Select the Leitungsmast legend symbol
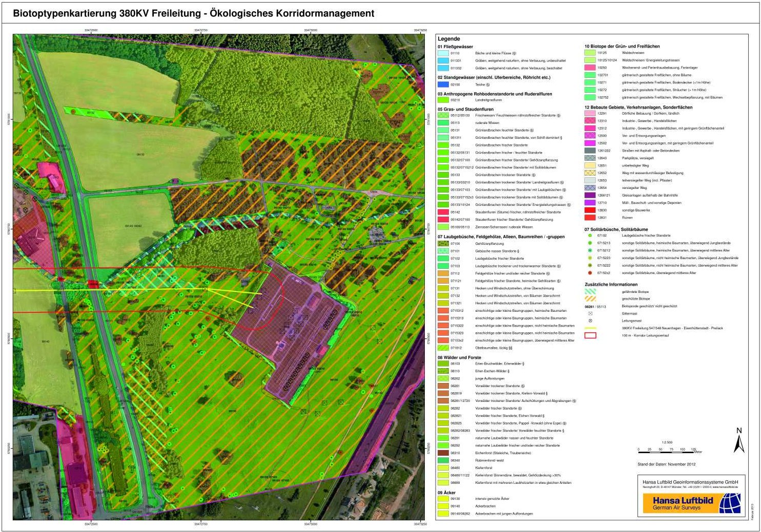761x532 pixels. click(x=590, y=321)
